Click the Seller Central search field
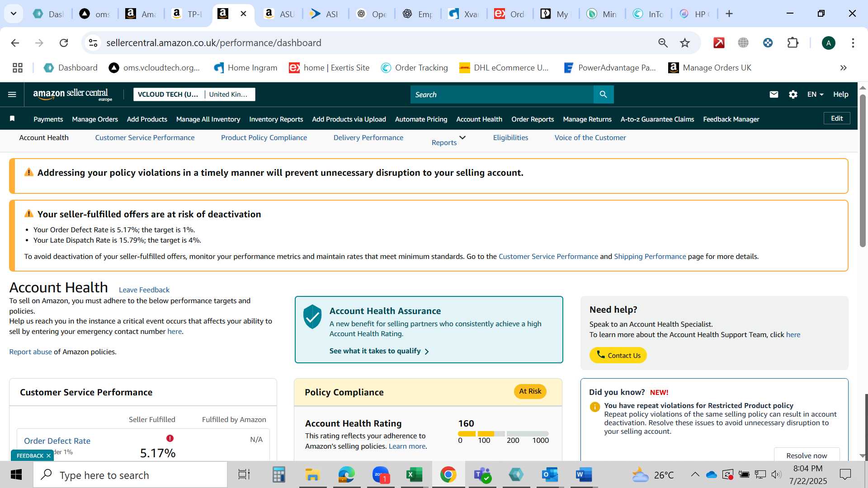 coord(502,94)
